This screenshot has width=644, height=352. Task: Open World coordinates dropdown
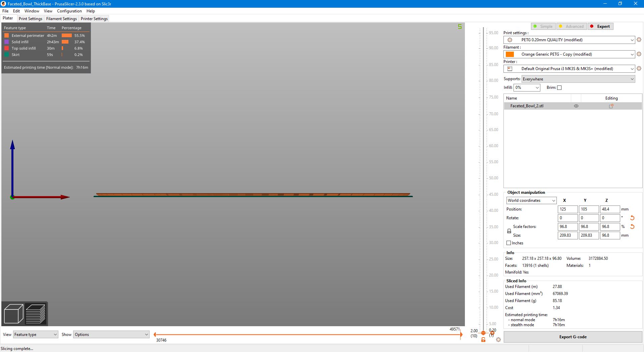tap(531, 200)
